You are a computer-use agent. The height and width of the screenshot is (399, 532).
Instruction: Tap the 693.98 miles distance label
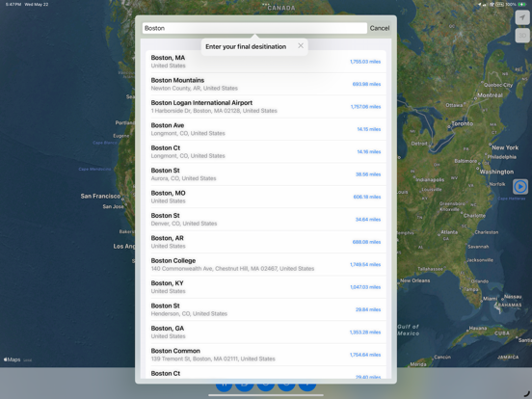click(x=366, y=84)
